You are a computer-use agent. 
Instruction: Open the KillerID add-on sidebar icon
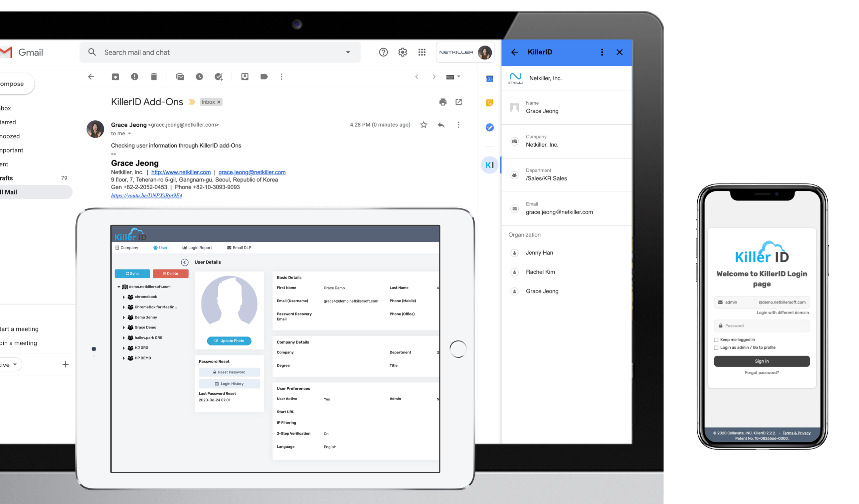click(x=489, y=165)
